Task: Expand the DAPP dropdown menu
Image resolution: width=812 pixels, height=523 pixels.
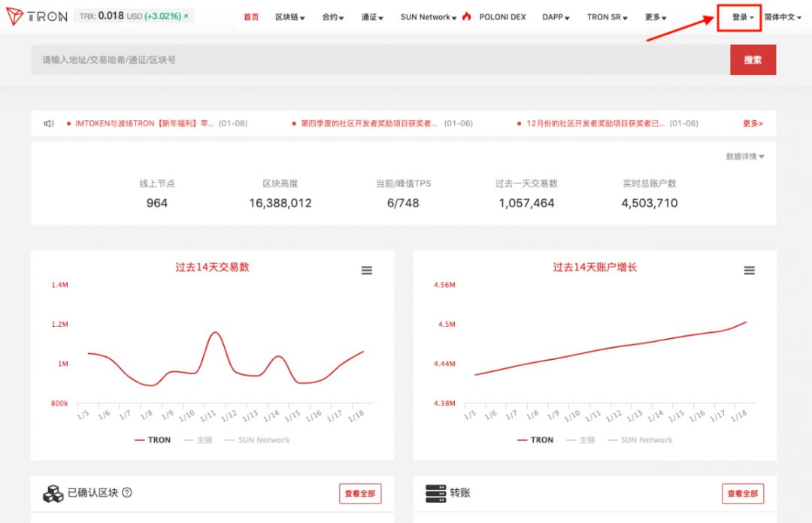Action: click(x=556, y=17)
